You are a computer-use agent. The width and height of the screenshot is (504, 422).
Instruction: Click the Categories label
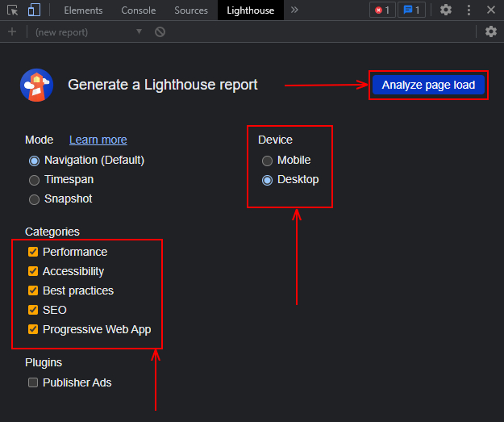coord(52,232)
